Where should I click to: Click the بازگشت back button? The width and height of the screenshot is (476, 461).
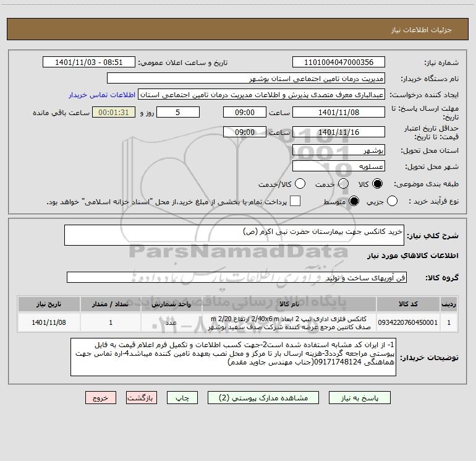coord(142,398)
